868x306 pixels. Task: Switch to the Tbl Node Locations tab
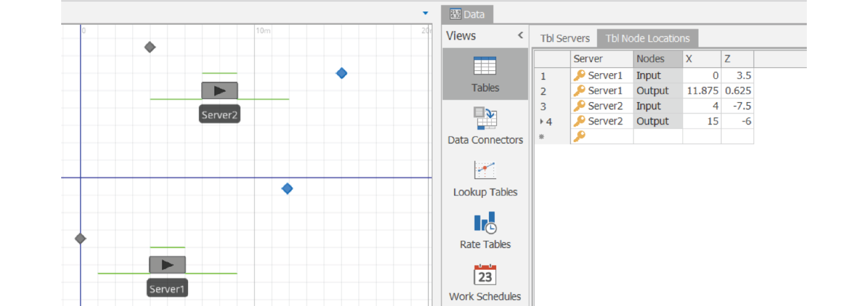click(x=647, y=38)
